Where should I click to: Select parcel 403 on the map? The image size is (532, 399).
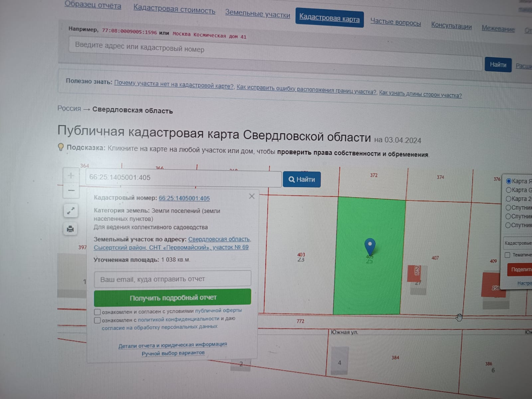click(301, 255)
